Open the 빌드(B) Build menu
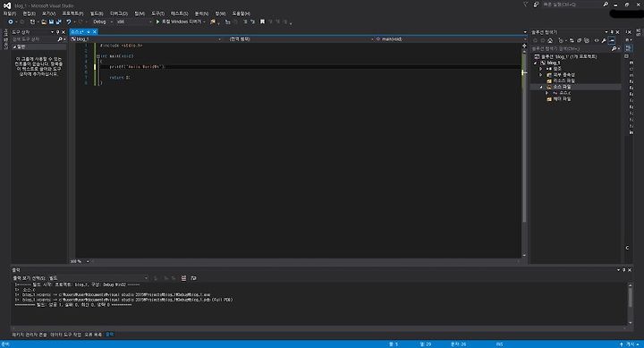 (97, 13)
